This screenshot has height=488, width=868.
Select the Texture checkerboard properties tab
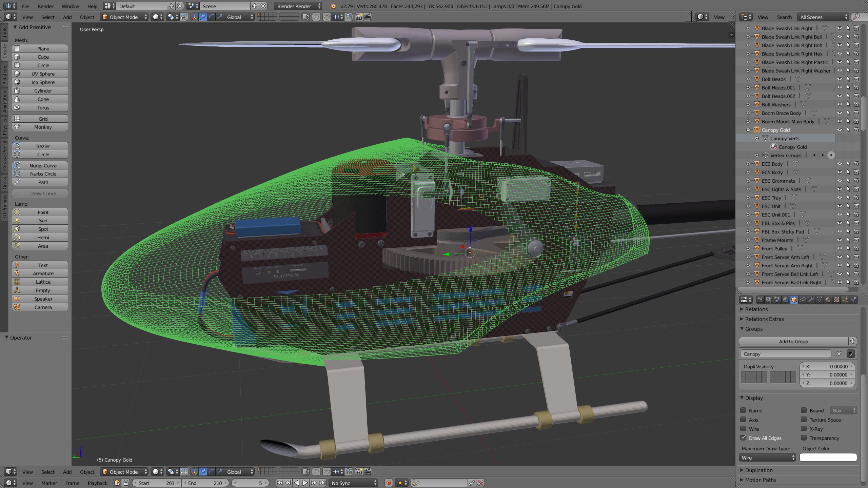point(836,300)
